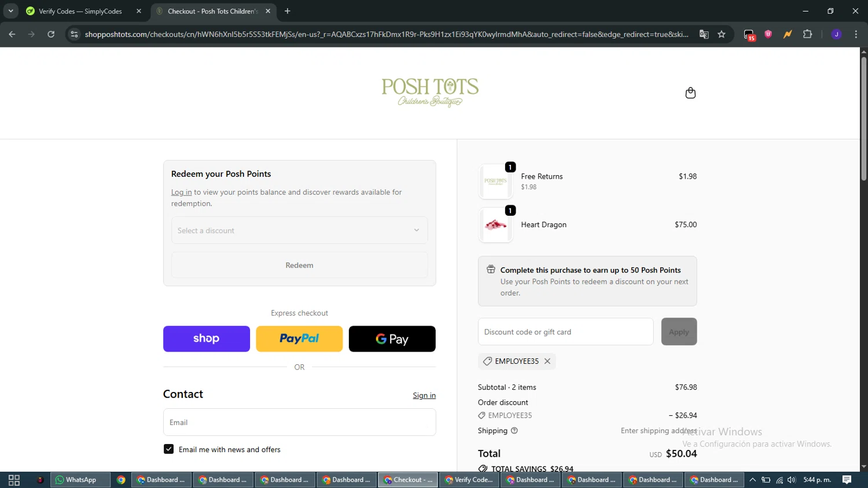Select the Checkout - Posh Tots tab
Screen dimensions: 868x488
click(x=214, y=11)
